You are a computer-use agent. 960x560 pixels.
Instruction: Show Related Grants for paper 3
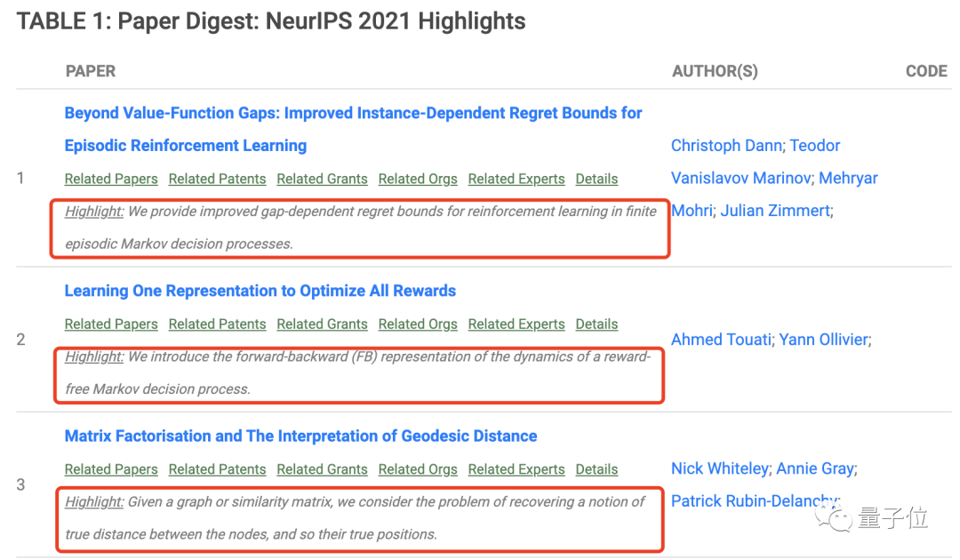click(x=322, y=469)
